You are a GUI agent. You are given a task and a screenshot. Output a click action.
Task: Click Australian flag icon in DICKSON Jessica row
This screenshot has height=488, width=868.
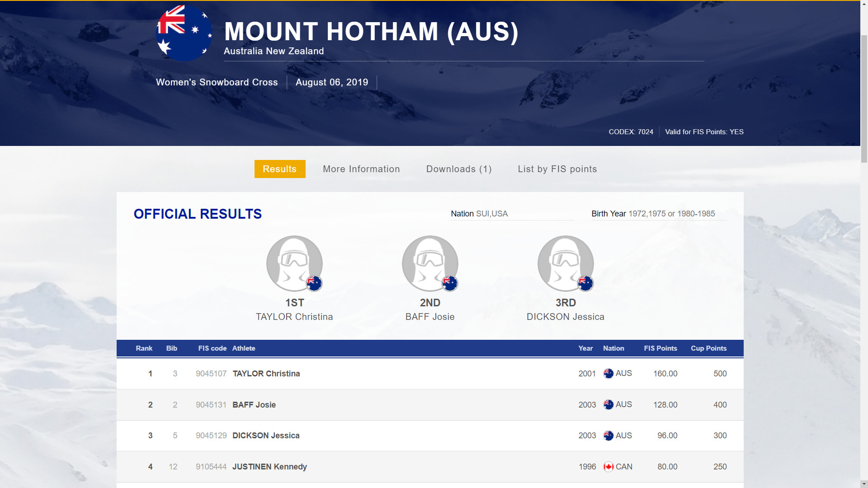point(609,436)
